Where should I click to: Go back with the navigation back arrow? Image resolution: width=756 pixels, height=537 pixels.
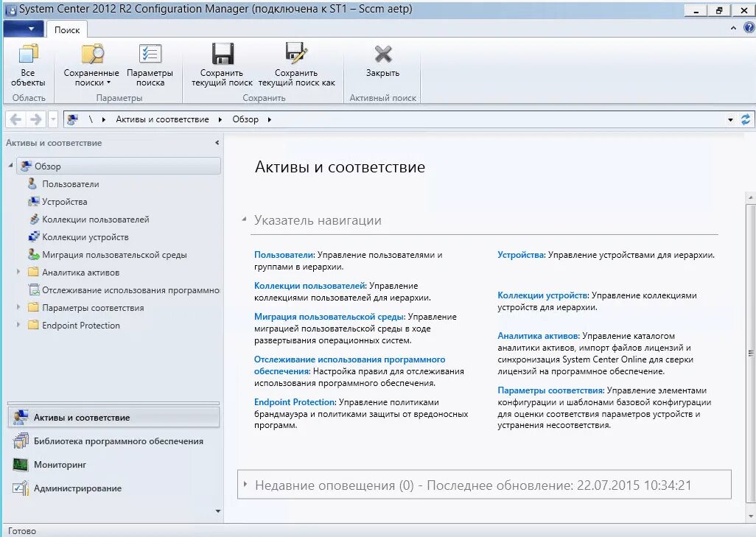(16, 119)
